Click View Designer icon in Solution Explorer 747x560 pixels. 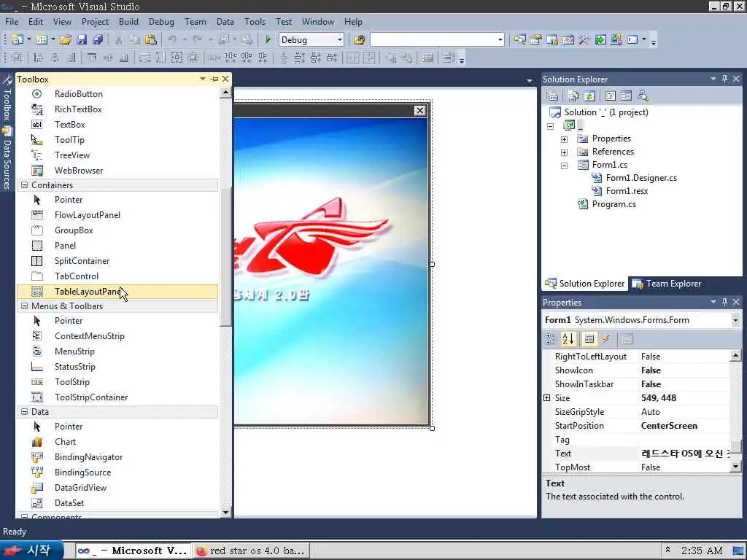[626, 96]
